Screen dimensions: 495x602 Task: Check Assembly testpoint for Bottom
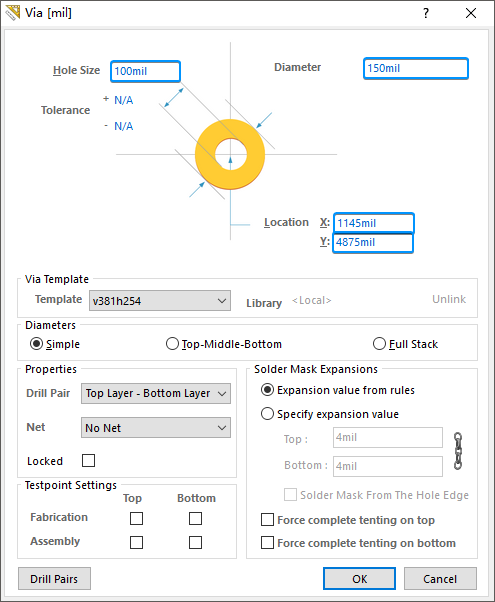[x=195, y=542]
